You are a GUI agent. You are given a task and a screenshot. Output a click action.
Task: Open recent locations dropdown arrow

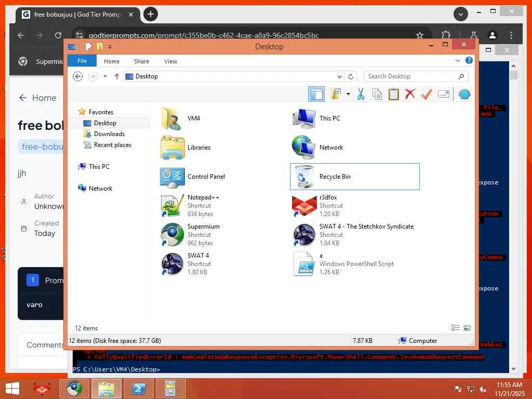pyautogui.click(x=105, y=76)
